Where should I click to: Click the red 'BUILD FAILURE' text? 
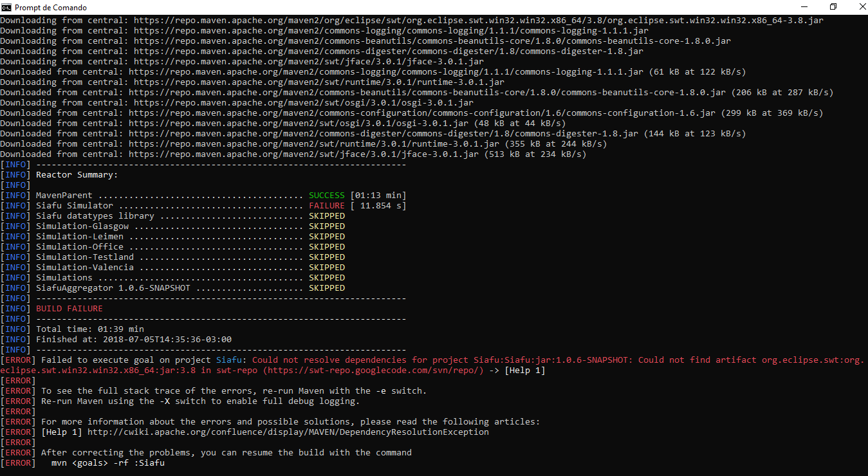tap(69, 309)
